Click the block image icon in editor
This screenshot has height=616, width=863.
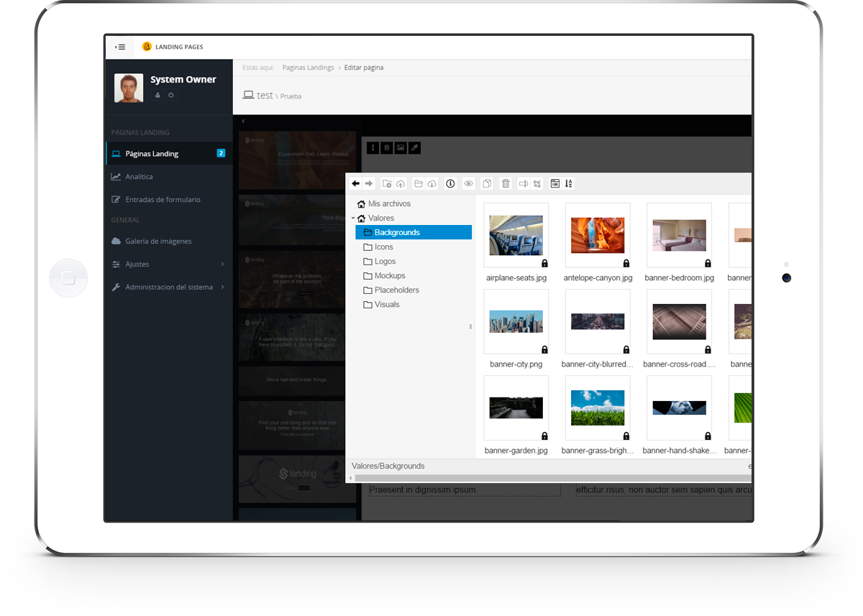(x=401, y=147)
